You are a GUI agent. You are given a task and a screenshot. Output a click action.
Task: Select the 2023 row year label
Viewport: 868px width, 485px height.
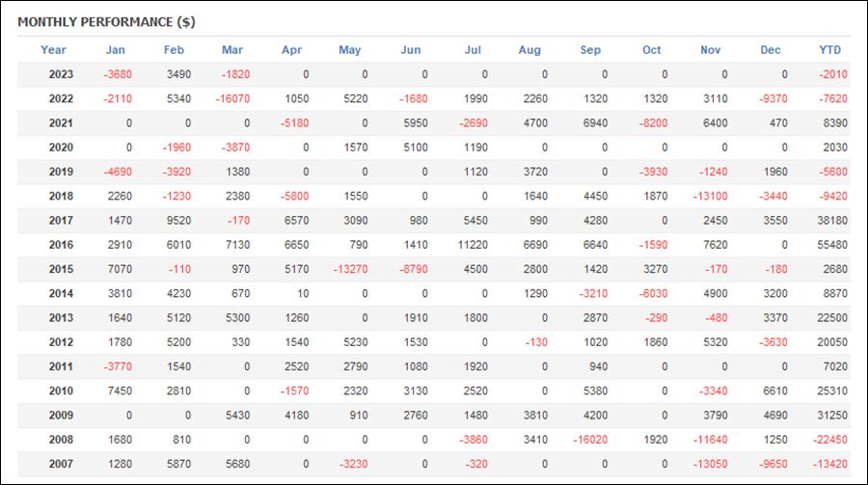point(61,74)
